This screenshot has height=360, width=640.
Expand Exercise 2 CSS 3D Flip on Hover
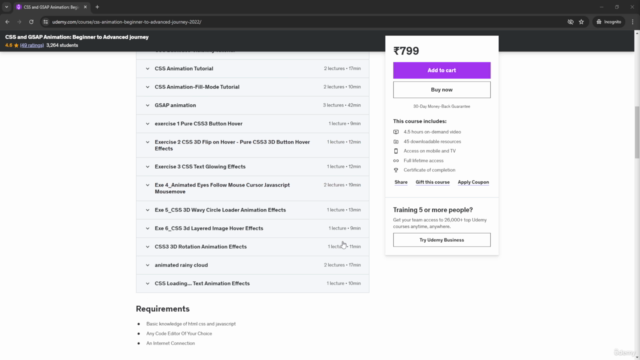point(253,145)
